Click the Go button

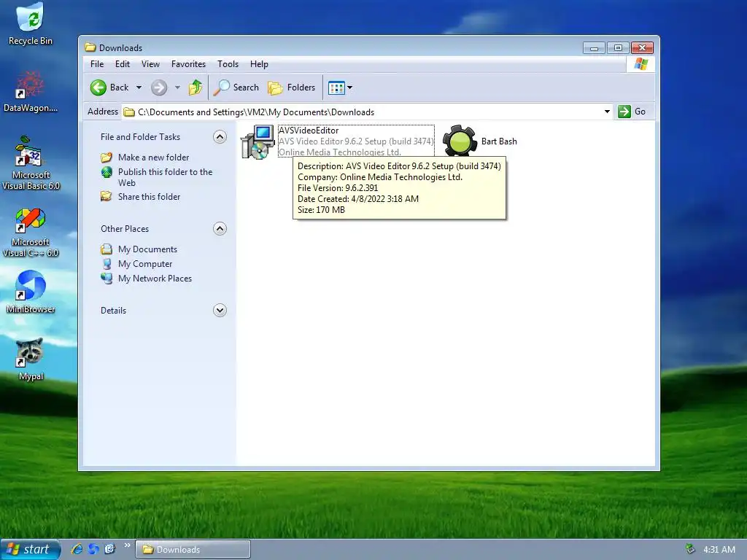click(x=632, y=112)
